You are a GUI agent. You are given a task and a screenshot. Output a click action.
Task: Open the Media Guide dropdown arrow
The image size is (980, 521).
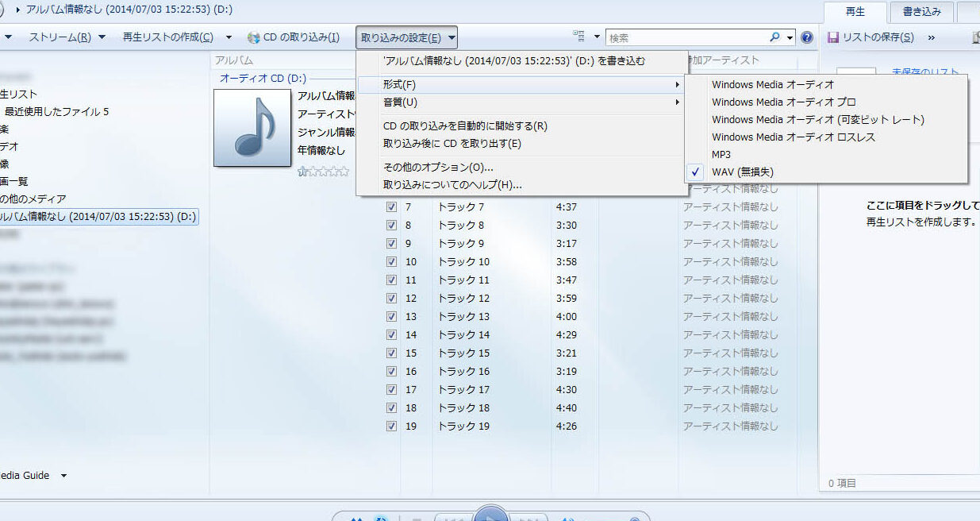tap(63, 476)
